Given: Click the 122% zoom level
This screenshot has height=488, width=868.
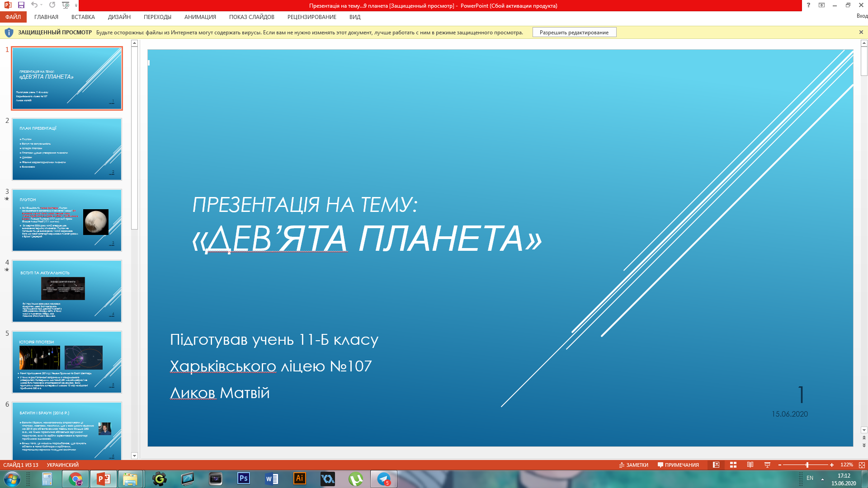Looking at the screenshot, I should (846, 465).
